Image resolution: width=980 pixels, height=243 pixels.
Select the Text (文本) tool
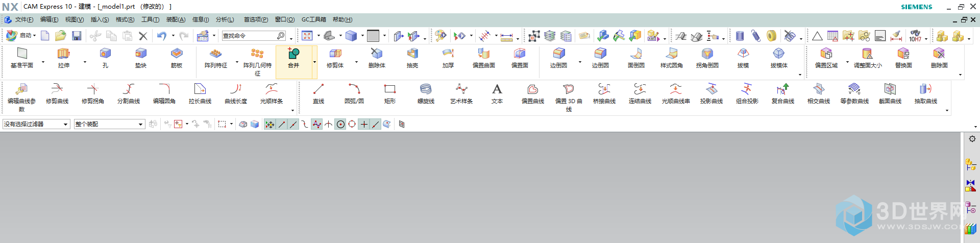point(497,93)
